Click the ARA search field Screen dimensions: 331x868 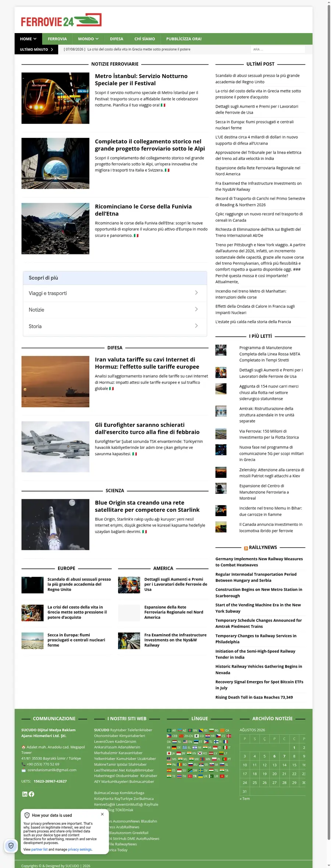278,49
